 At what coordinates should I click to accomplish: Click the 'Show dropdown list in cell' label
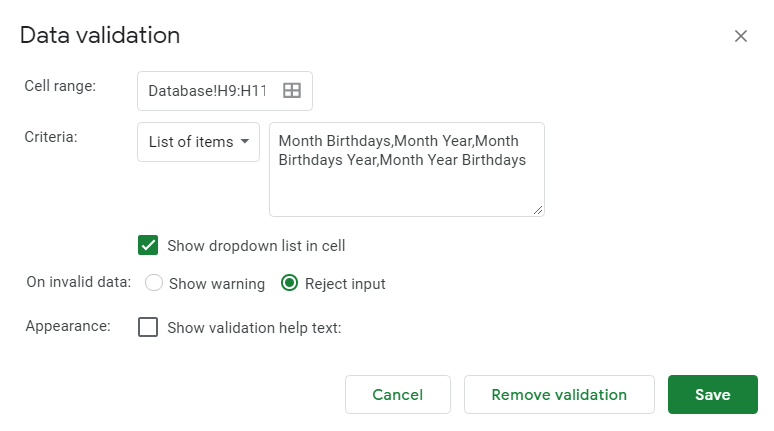[x=256, y=246]
